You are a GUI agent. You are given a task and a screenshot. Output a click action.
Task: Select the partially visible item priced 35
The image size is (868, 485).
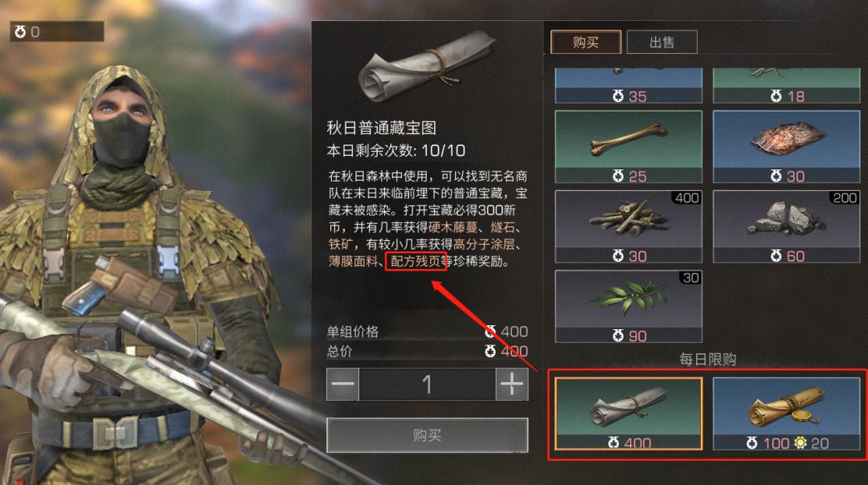click(628, 86)
